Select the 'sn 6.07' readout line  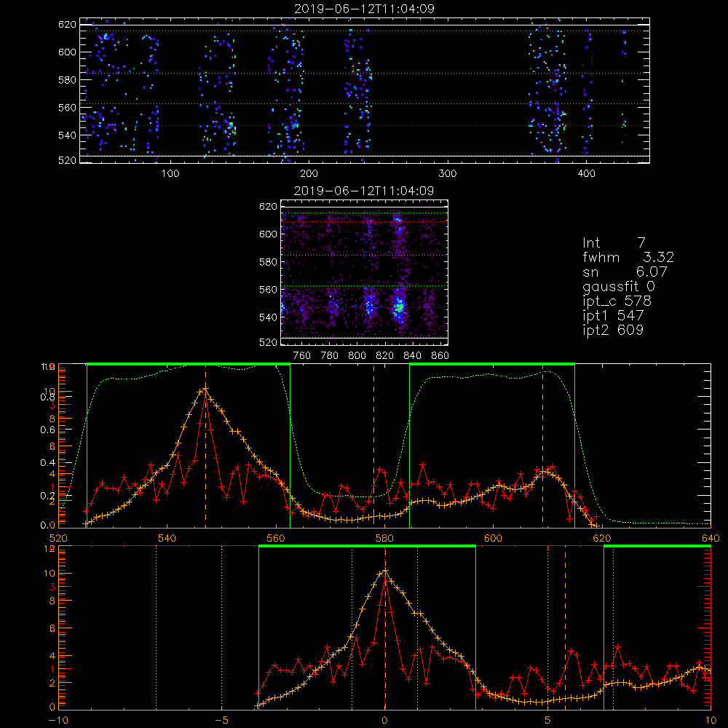coord(625,272)
